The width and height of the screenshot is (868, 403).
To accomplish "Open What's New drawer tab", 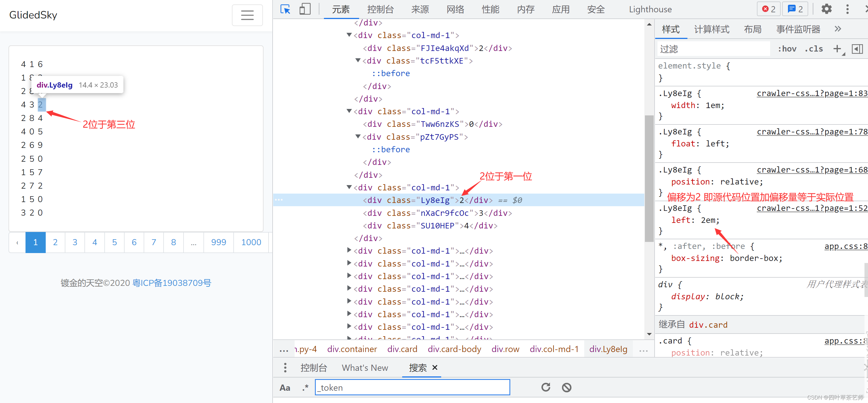I will tap(365, 368).
